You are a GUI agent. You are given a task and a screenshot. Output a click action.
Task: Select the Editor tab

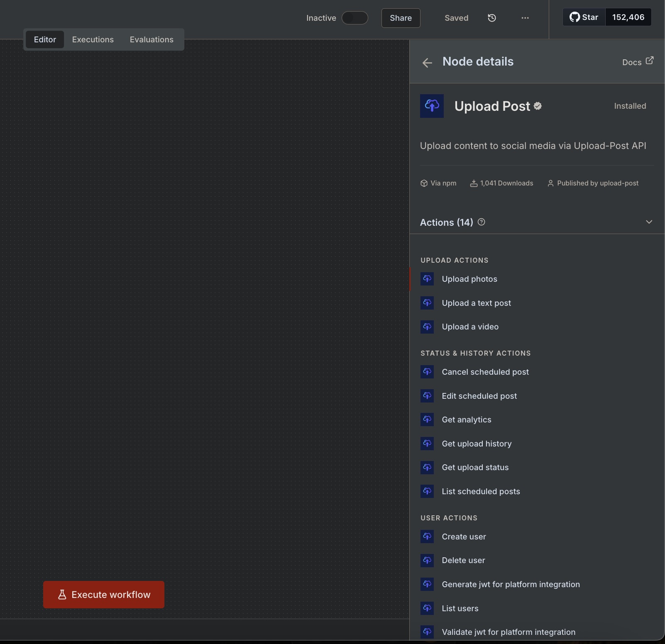(45, 39)
